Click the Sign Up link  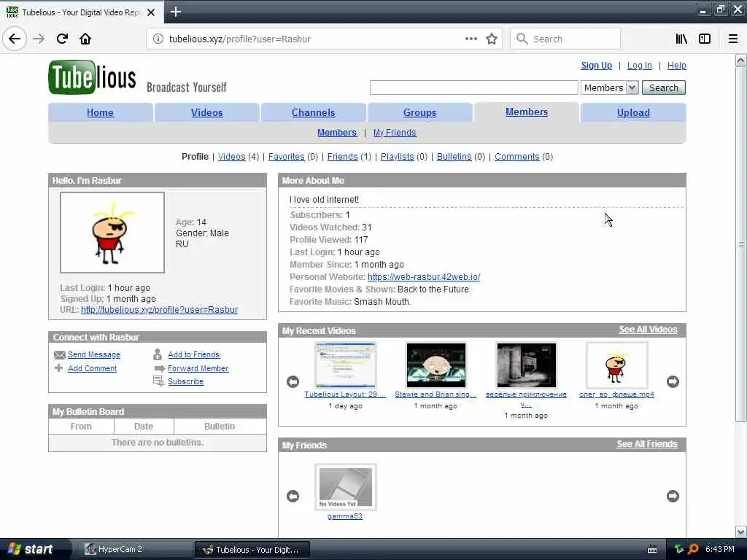pos(597,66)
